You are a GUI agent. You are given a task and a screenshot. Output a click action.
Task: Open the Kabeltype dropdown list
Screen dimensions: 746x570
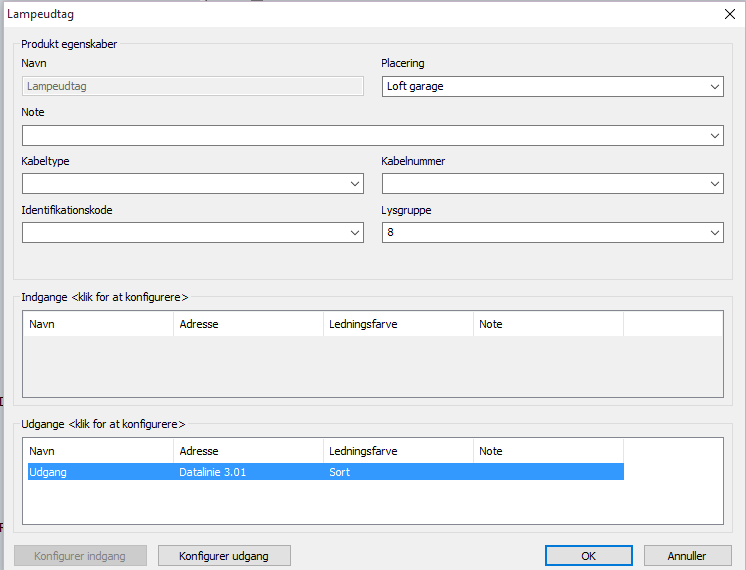click(355, 184)
